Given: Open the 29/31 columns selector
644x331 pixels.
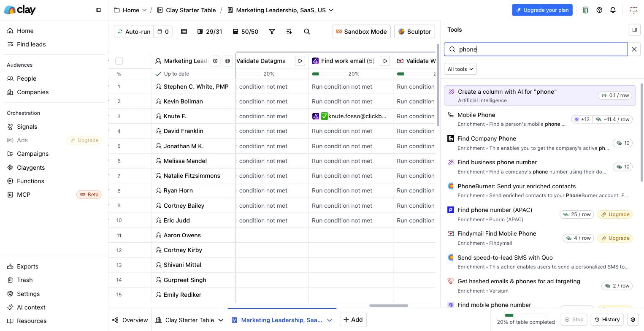Looking at the screenshot, I should tap(210, 31).
